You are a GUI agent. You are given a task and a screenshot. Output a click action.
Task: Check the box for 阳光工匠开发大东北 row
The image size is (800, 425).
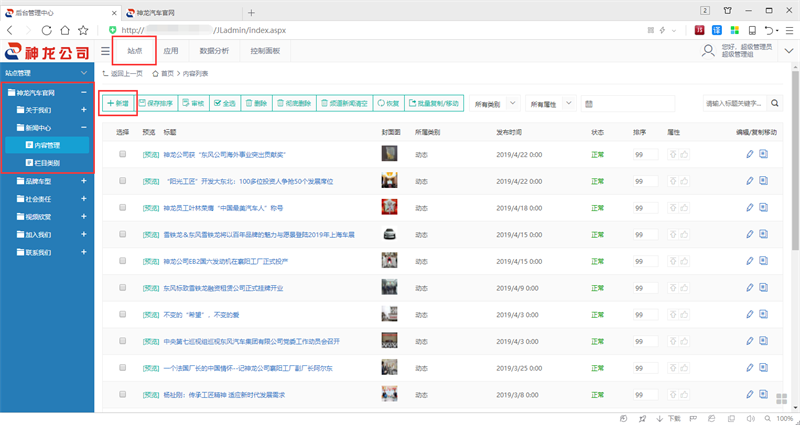122,181
